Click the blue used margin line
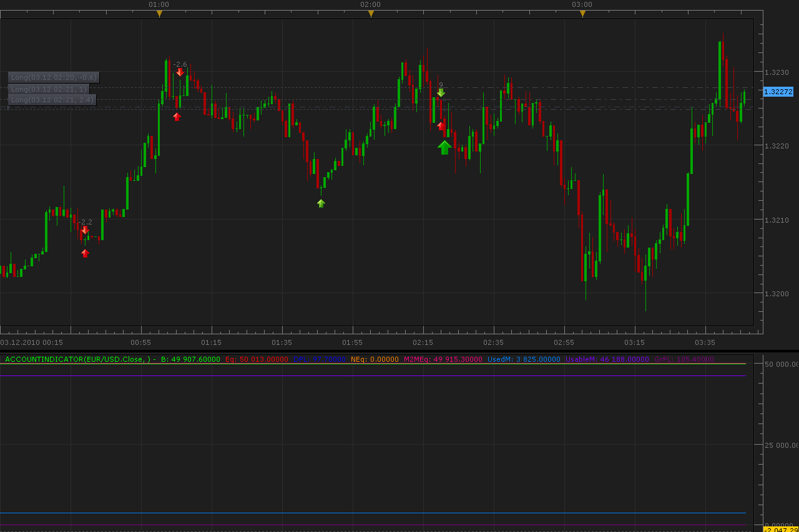This screenshot has height=532, width=799. click(x=373, y=513)
